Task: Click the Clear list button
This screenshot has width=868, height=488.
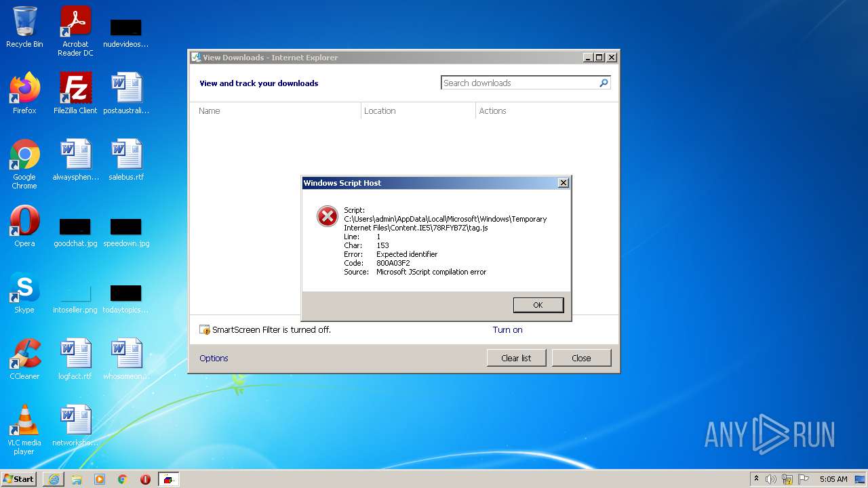Action: [516, 358]
